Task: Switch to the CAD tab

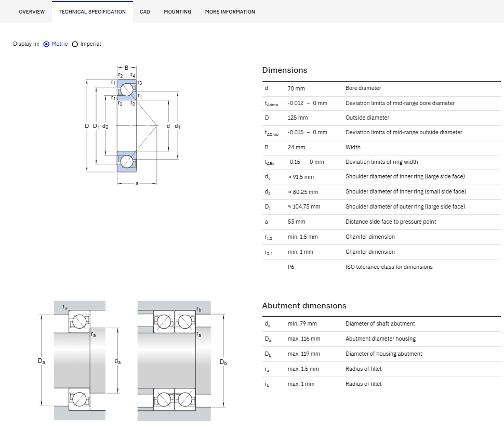Action: click(144, 12)
